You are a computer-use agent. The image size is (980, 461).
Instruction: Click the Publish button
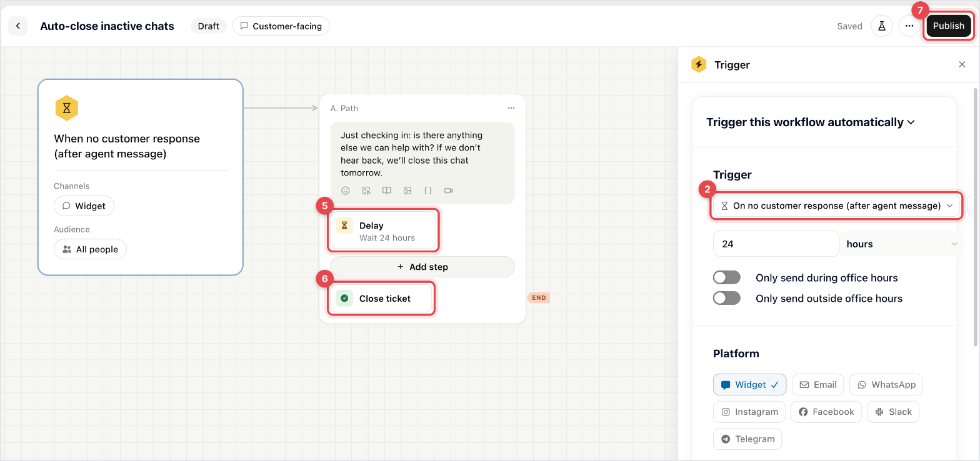click(949, 26)
